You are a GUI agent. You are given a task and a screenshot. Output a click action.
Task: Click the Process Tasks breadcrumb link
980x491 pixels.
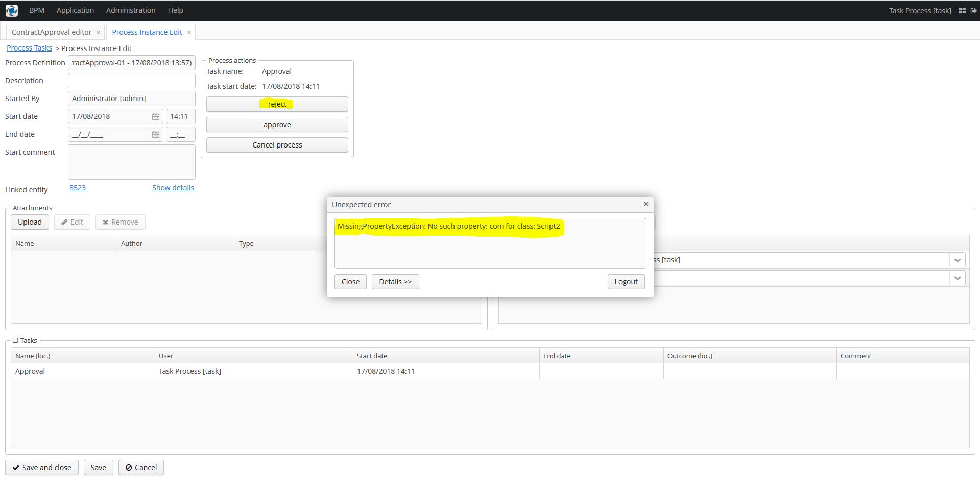click(x=29, y=48)
